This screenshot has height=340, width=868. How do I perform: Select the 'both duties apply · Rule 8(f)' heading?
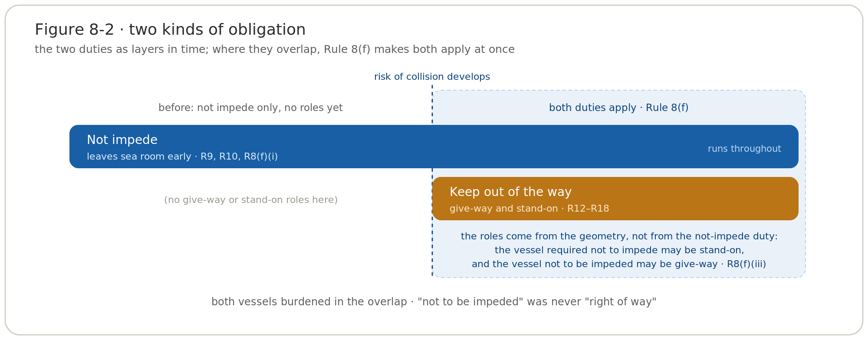(618, 108)
